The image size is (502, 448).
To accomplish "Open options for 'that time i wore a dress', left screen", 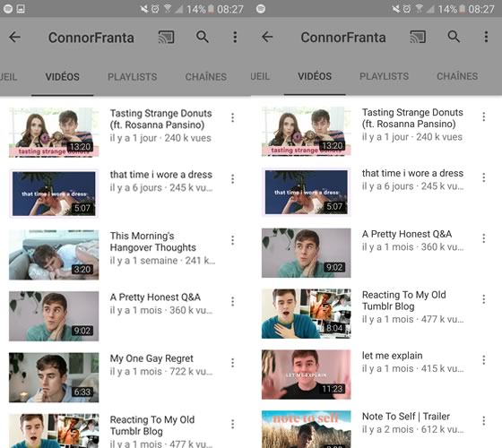I will [x=233, y=179].
